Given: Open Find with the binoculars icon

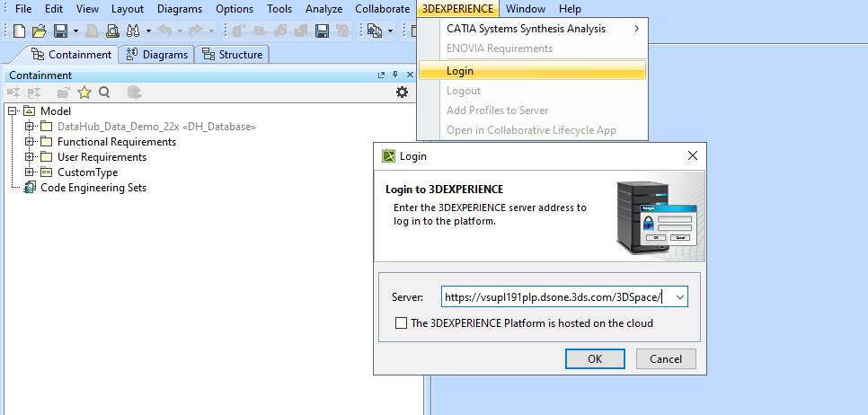Looking at the screenshot, I should click(133, 31).
